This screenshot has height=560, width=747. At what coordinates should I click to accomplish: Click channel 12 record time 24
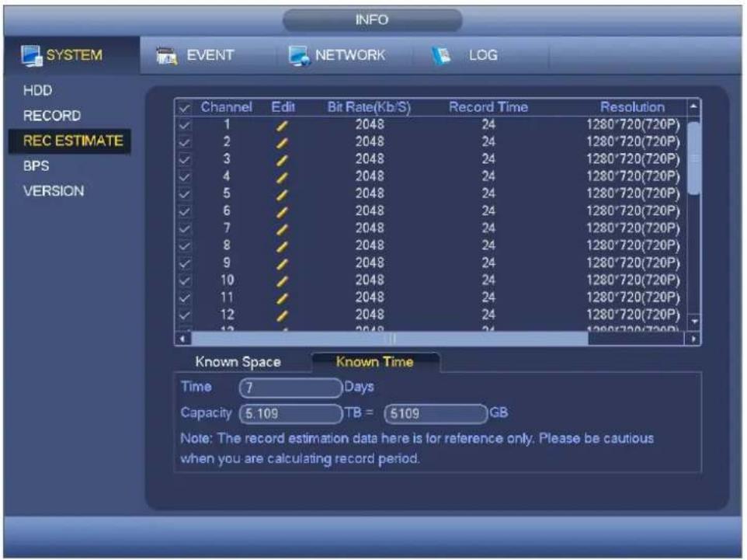488,315
